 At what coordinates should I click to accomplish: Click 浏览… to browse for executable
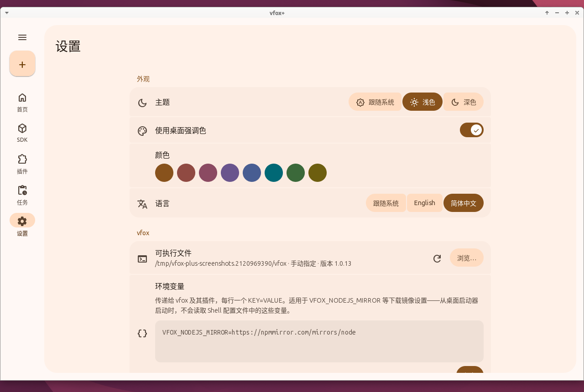[x=467, y=258]
